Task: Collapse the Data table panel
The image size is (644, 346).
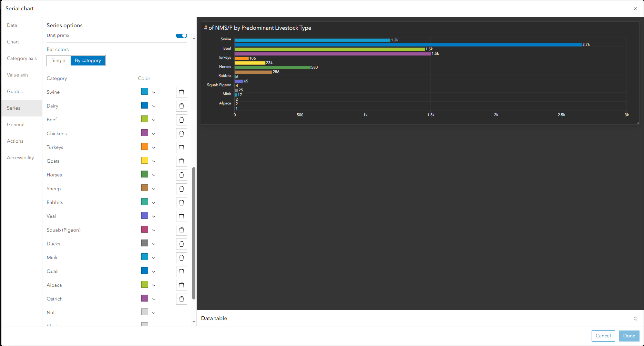Action: pyautogui.click(x=636, y=318)
